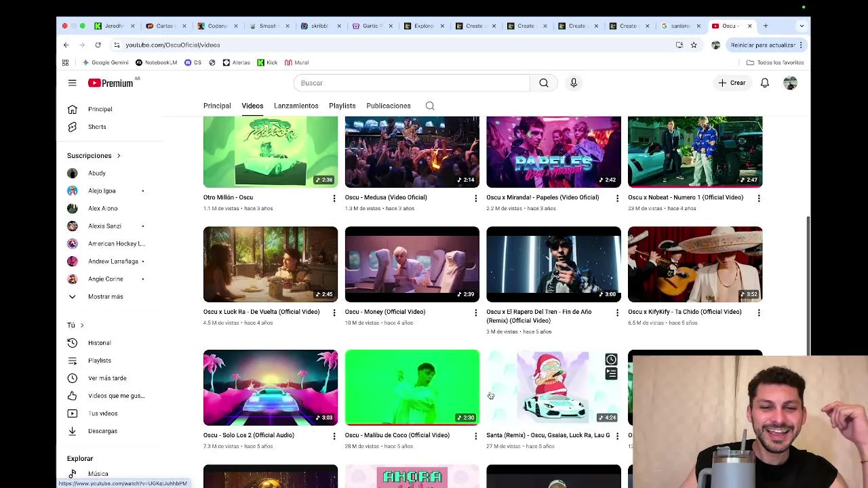
Task: Open tab list dropdown arrow
Action: (x=802, y=26)
